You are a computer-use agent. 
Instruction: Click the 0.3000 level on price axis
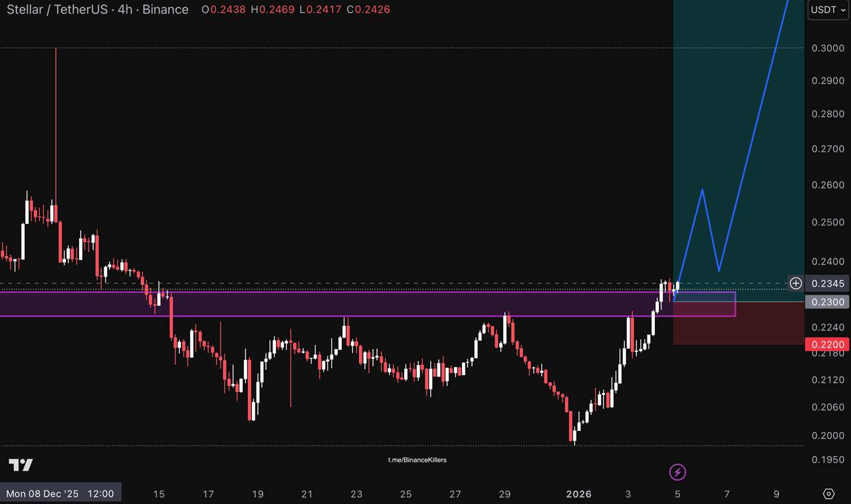[828, 48]
